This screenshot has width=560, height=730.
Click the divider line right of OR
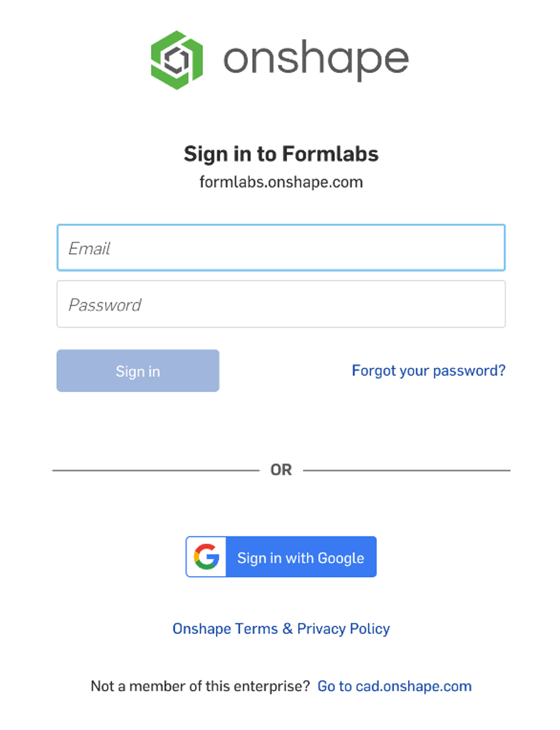point(406,470)
